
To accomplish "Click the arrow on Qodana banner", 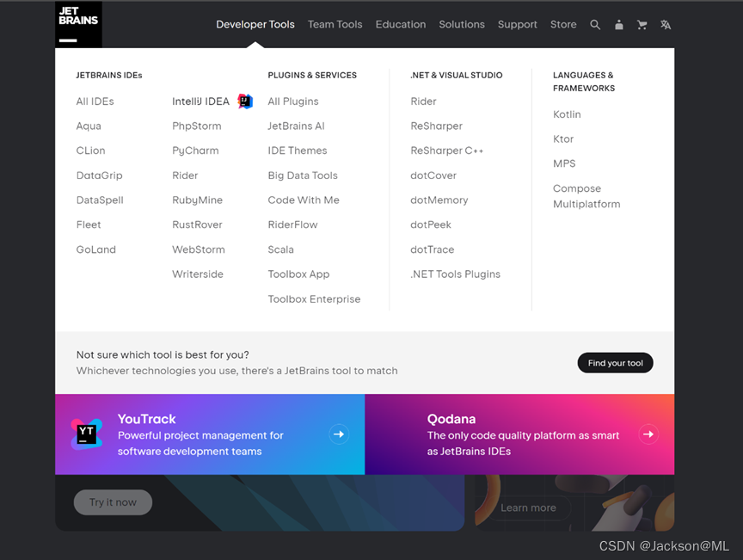I will 648,434.
